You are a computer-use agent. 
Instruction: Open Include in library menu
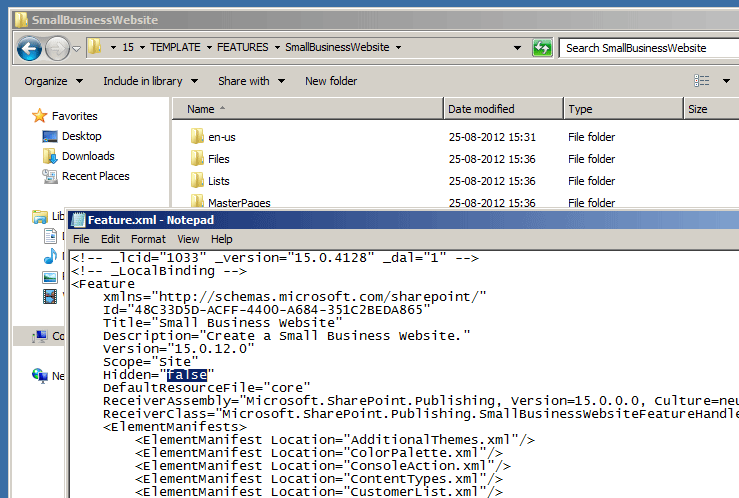coord(150,81)
